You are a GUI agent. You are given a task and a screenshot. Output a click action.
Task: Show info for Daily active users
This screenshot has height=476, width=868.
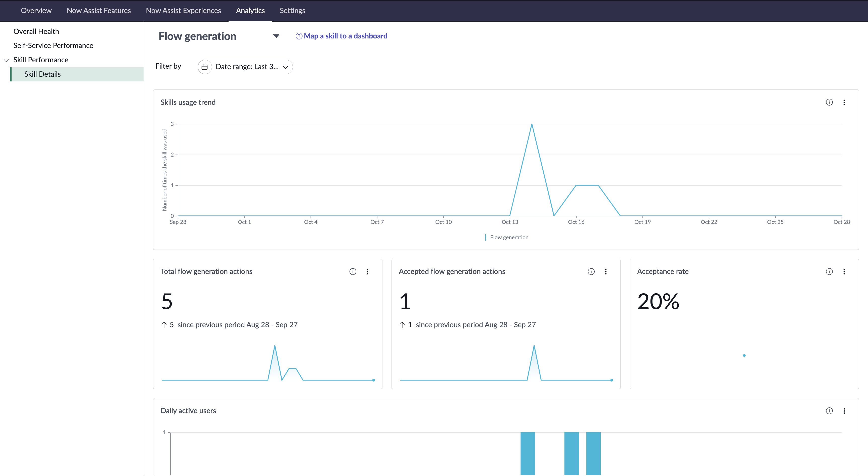pyautogui.click(x=829, y=411)
